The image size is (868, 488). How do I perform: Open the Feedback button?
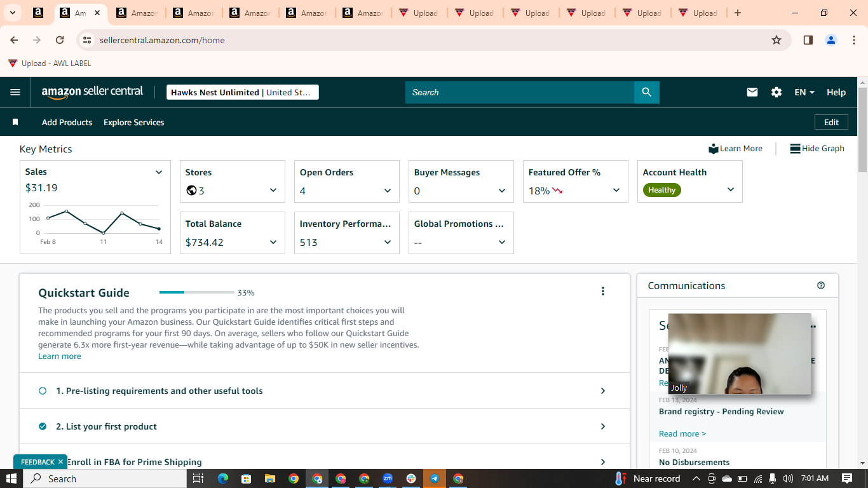point(37,462)
